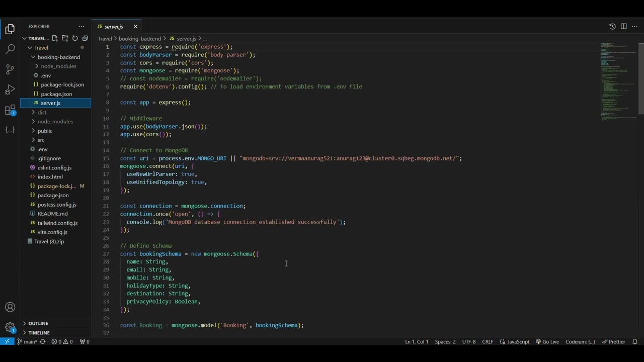
Task: Click the server.js breadcrumb
Action: (x=183, y=39)
